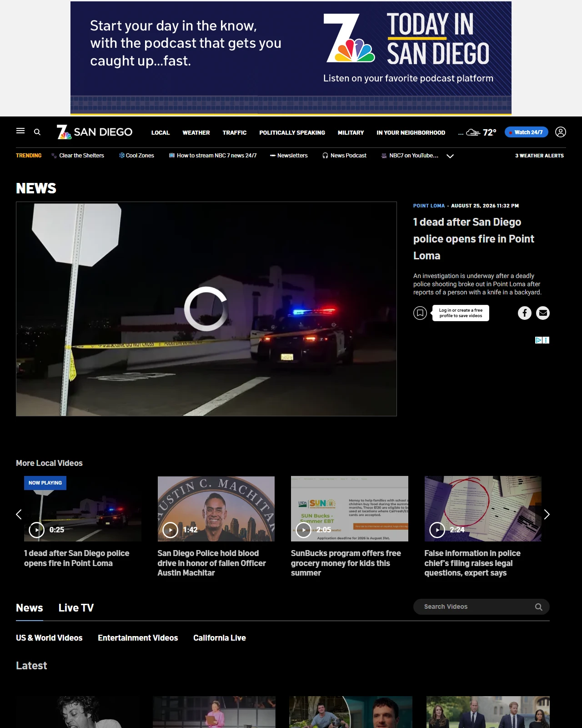Open California Live category
582x728 pixels.
220,638
